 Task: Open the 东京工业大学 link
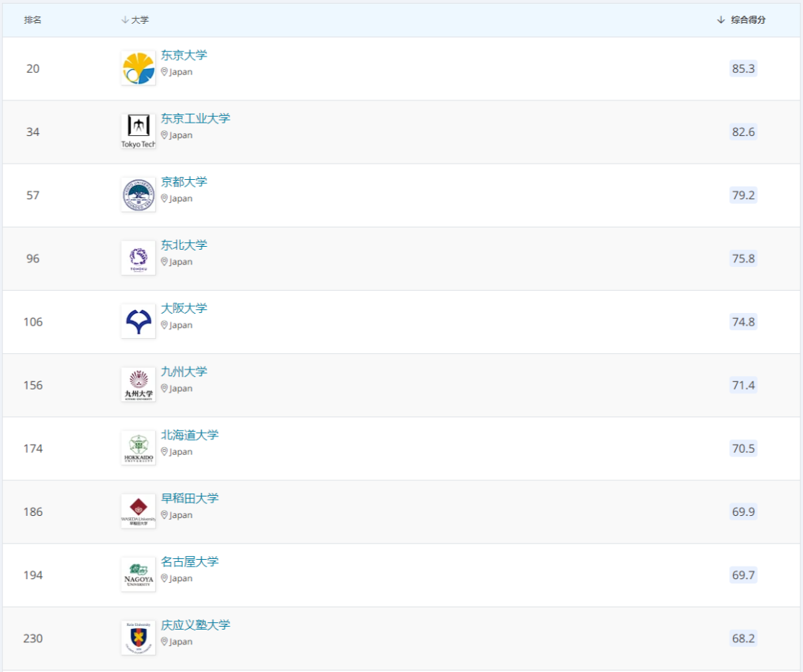pyautogui.click(x=196, y=118)
